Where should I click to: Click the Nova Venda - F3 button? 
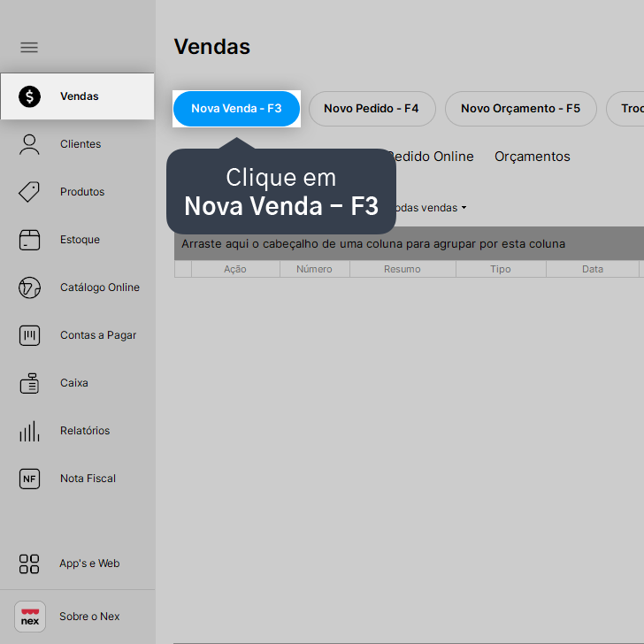tap(236, 109)
